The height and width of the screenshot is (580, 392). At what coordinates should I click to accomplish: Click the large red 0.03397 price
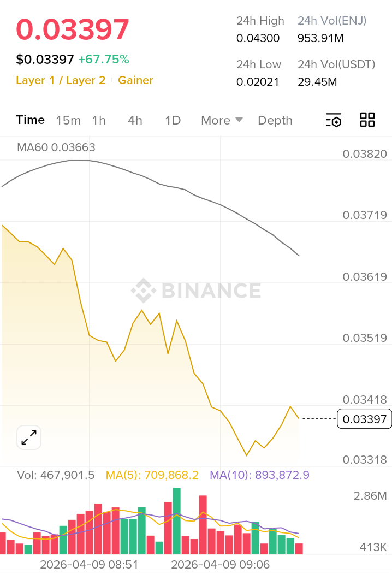coord(73,29)
